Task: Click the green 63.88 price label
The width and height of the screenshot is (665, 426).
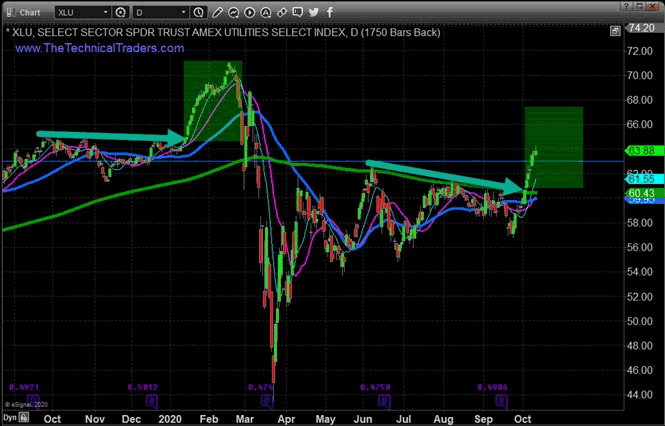Action: click(641, 151)
